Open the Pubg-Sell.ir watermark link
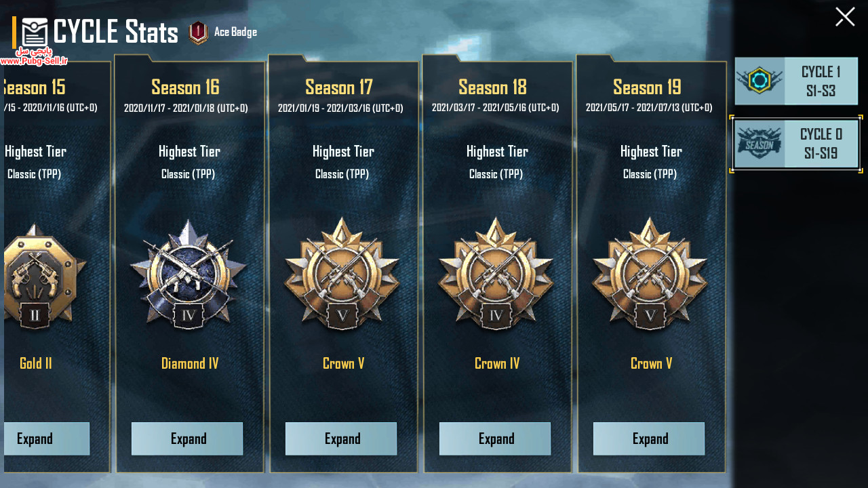This screenshot has height=488, width=868. pos(34,61)
